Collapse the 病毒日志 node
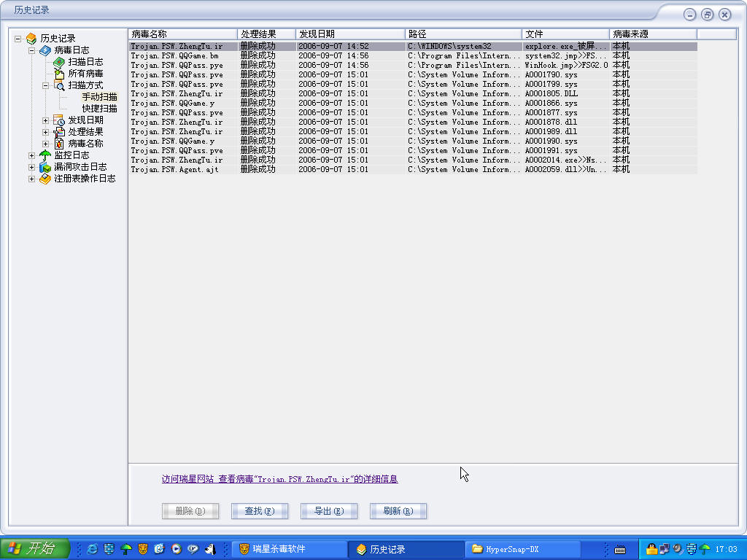The height and width of the screenshot is (560, 747). coord(32,50)
